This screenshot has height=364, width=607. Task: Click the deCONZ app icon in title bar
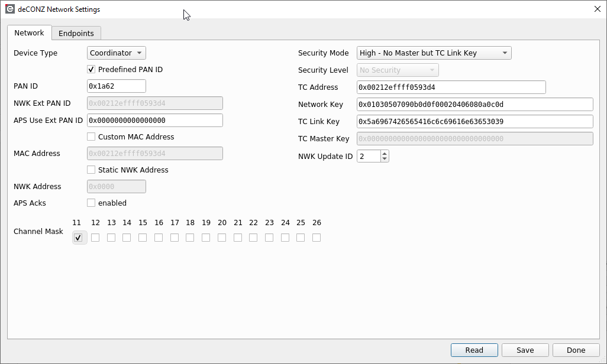9,9
